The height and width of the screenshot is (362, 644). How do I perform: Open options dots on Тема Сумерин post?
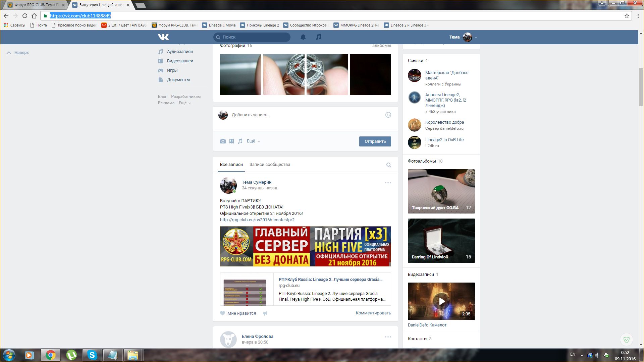pos(388,183)
